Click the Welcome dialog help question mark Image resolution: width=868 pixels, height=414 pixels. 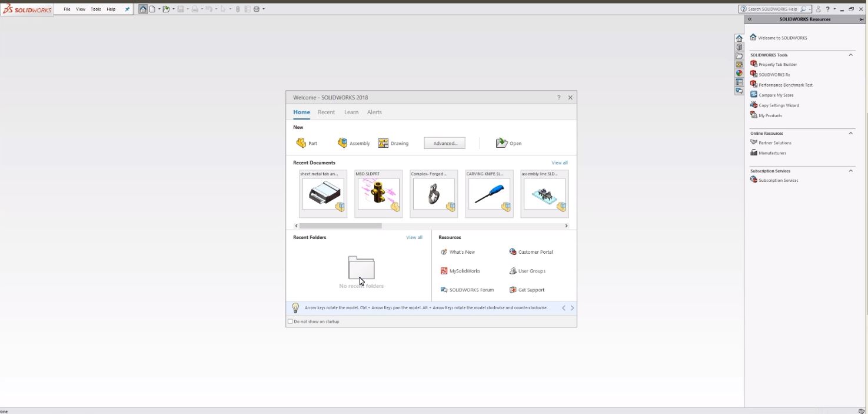(x=558, y=98)
